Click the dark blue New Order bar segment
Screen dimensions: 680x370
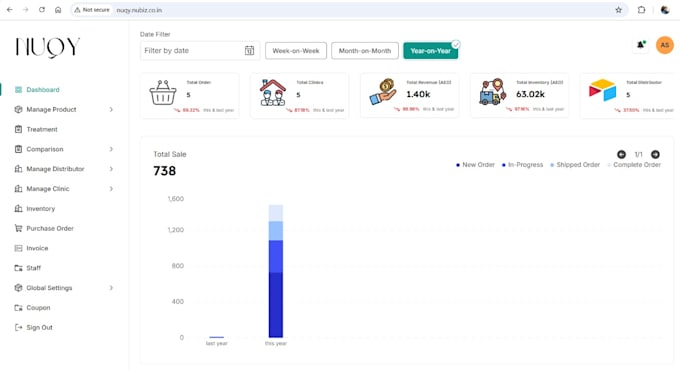[276, 305]
